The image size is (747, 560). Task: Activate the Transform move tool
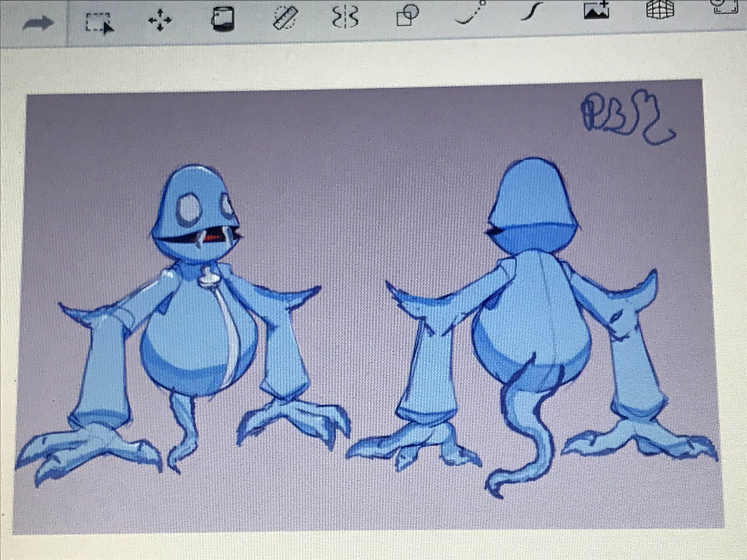click(160, 20)
